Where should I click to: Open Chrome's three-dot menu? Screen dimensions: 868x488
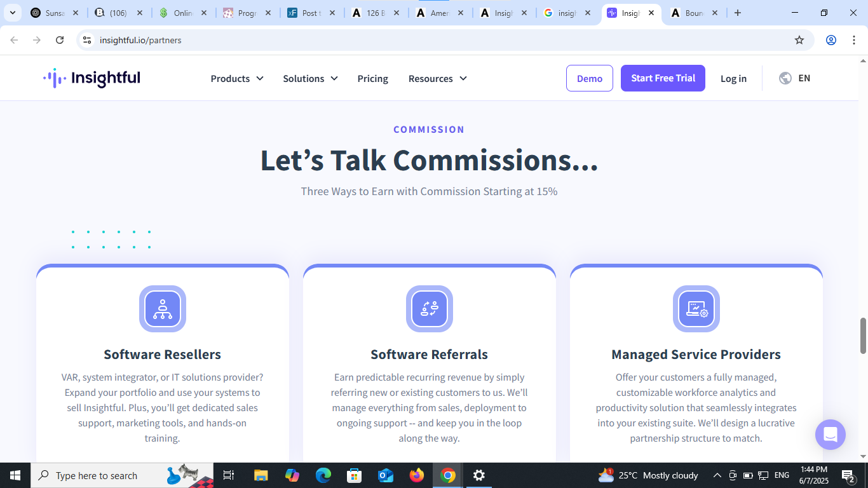[853, 40]
